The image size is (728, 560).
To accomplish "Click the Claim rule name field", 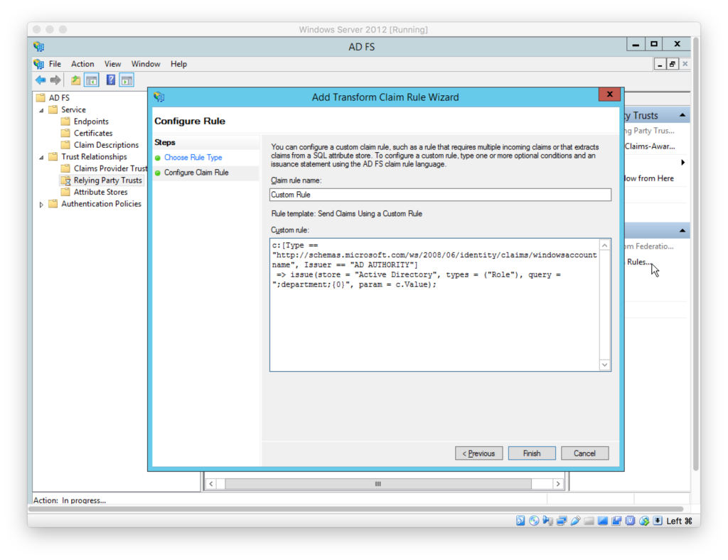I will tap(440, 195).
